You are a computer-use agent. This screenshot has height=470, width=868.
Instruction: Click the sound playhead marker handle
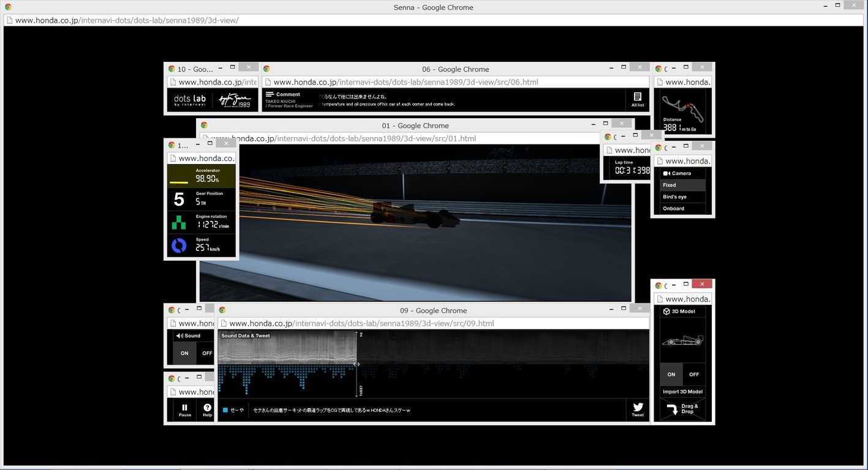(357, 364)
